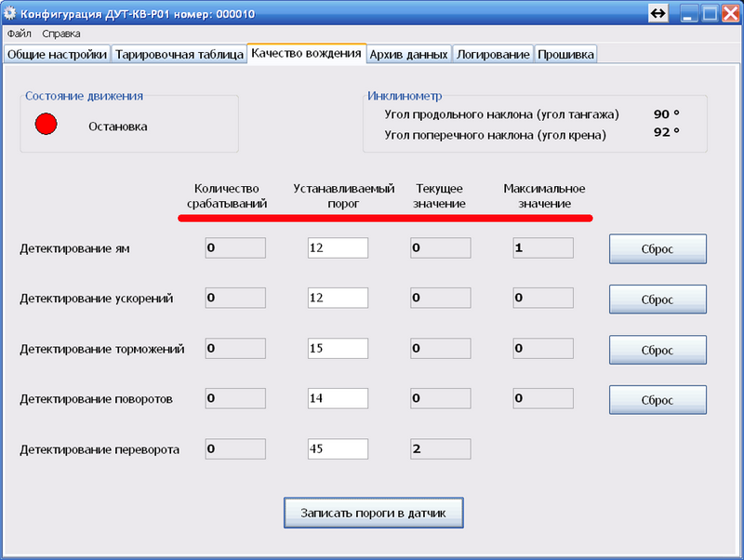
Task: Select threshold field for Детектирование поворотов
Action: pyautogui.click(x=338, y=398)
